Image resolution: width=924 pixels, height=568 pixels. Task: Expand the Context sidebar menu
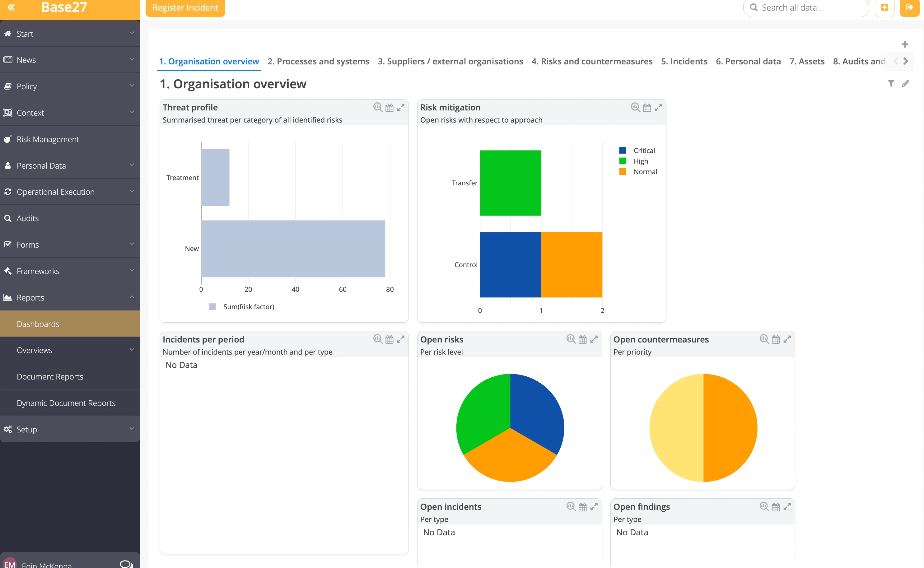[70, 113]
